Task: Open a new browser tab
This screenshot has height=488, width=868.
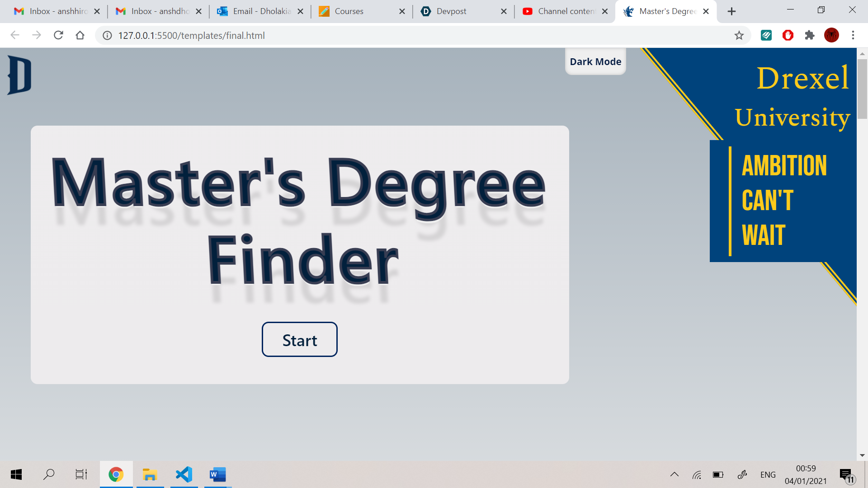Action: [x=731, y=11]
